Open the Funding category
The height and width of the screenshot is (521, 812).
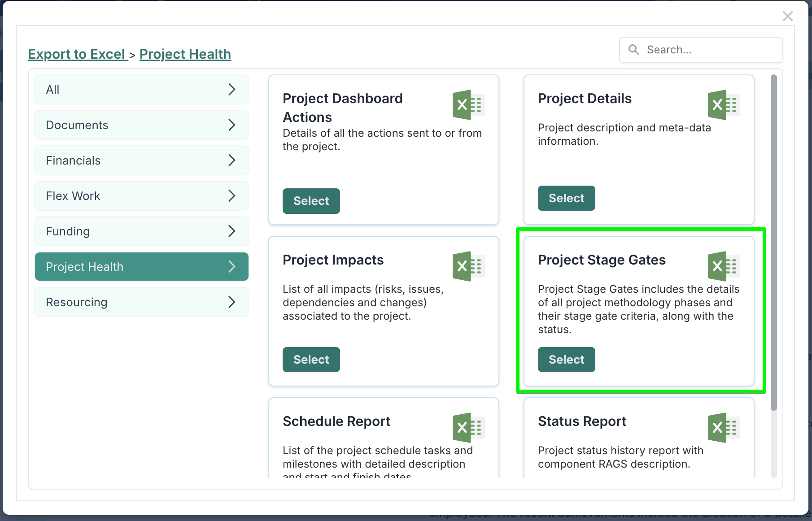point(142,231)
